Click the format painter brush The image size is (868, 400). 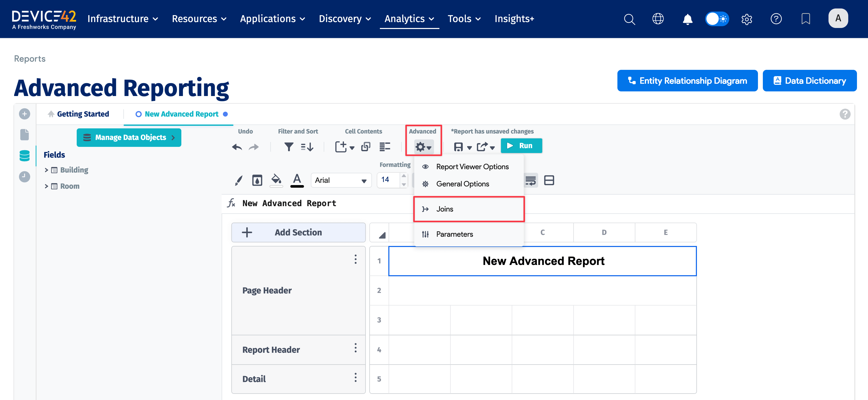click(239, 180)
